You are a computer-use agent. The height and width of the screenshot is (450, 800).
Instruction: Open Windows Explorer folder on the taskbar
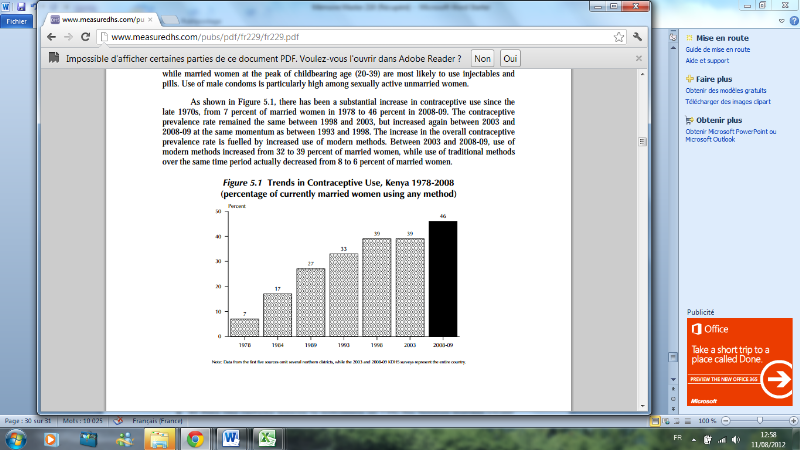tap(159, 439)
